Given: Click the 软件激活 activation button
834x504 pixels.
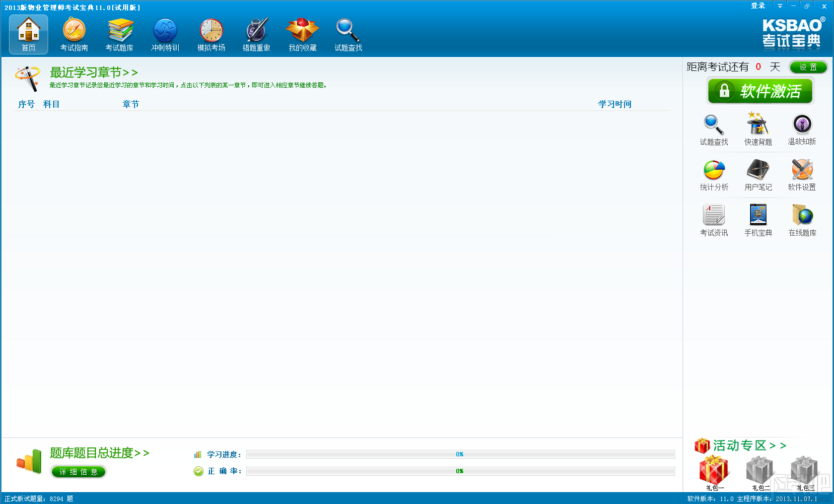Looking at the screenshot, I should [x=760, y=91].
